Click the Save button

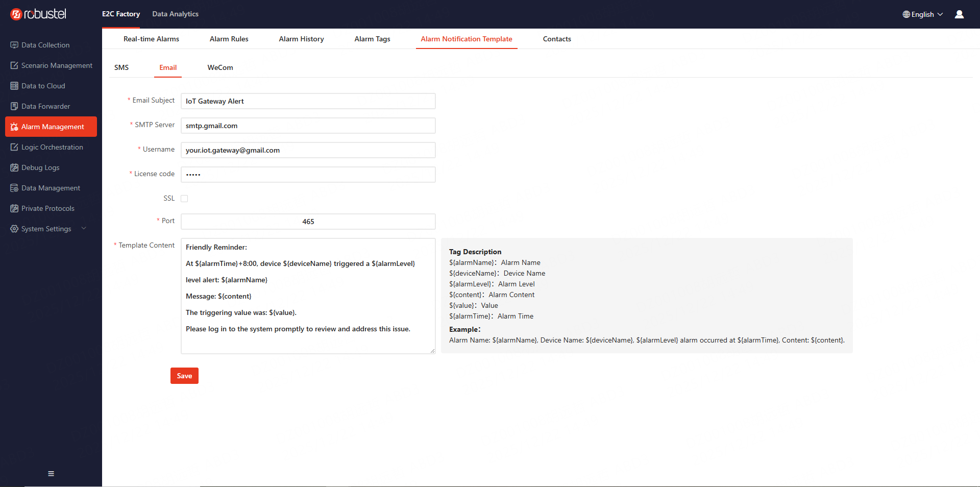184,376
